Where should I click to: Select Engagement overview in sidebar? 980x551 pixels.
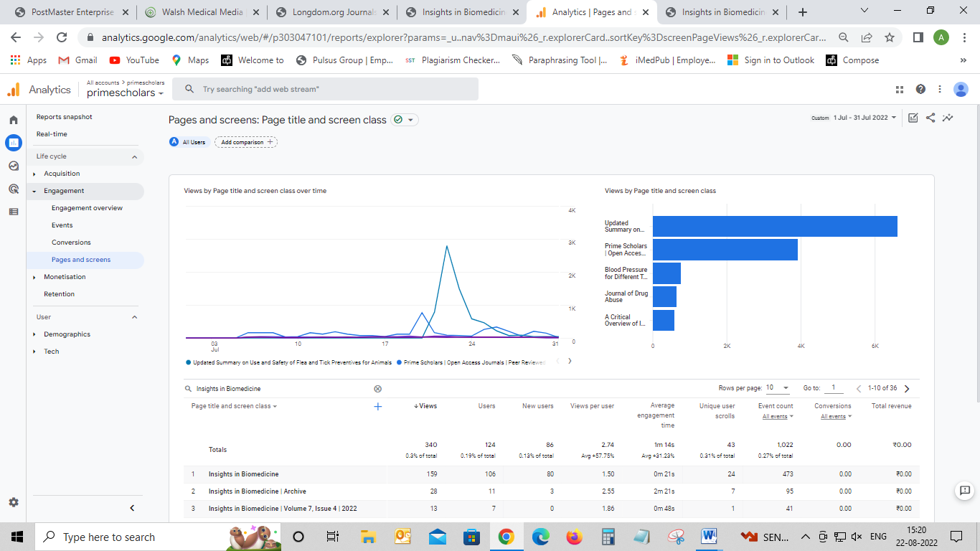pyautogui.click(x=87, y=208)
